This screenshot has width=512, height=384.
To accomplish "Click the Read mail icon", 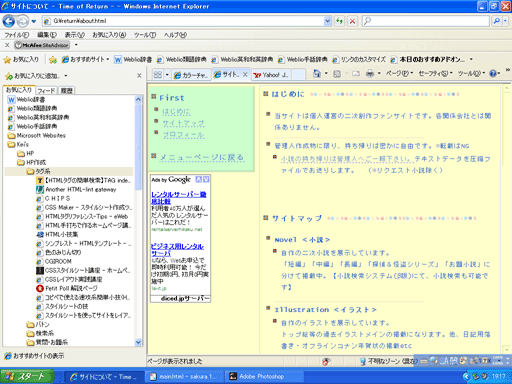I will 356,74.
